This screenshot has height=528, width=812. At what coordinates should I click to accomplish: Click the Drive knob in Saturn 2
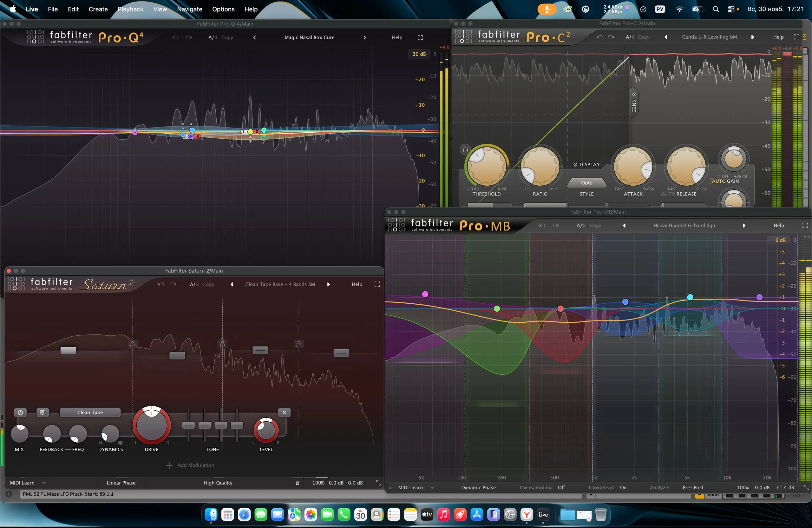coord(152,425)
